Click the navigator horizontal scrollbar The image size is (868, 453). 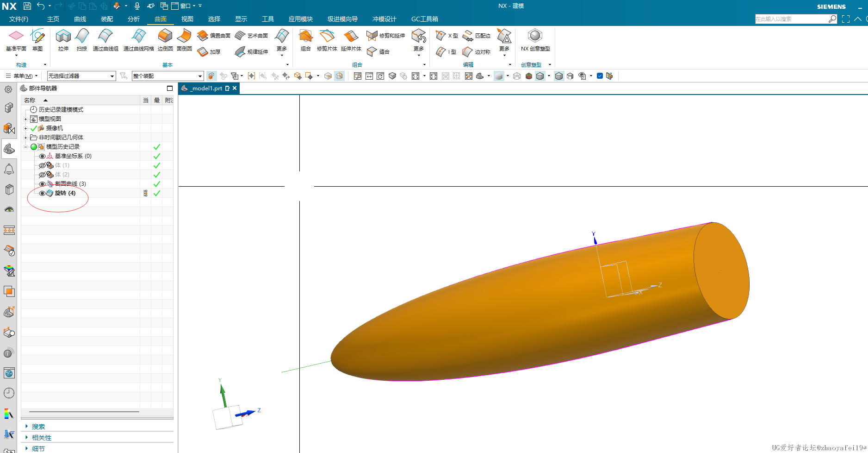click(x=84, y=411)
